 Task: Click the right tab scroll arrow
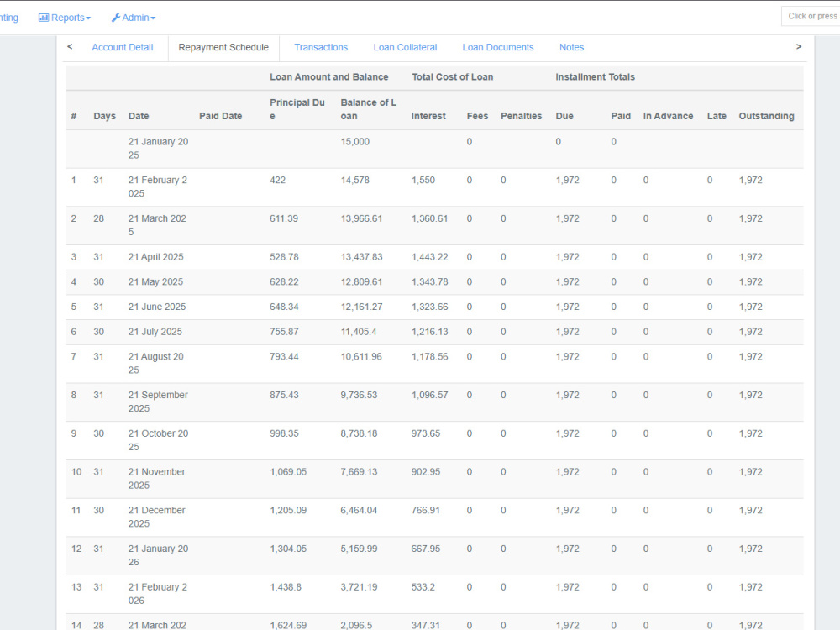(x=799, y=46)
